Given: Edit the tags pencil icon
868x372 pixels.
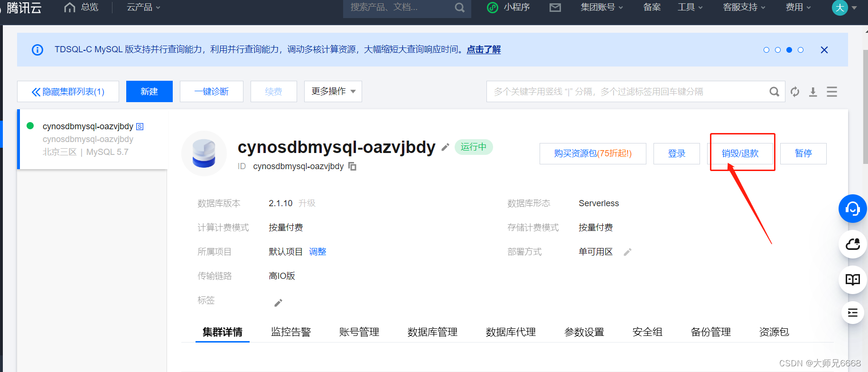Looking at the screenshot, I should coord(279,303).
